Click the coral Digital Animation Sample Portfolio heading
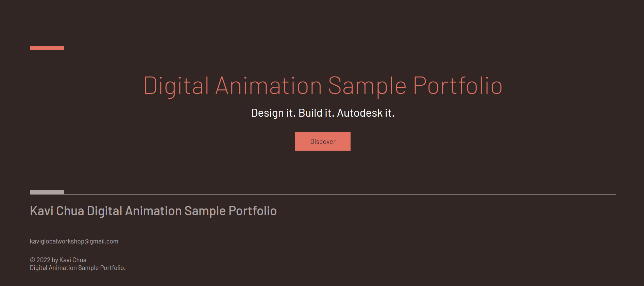This screenshot has width=644, height=286. [323, 86]
